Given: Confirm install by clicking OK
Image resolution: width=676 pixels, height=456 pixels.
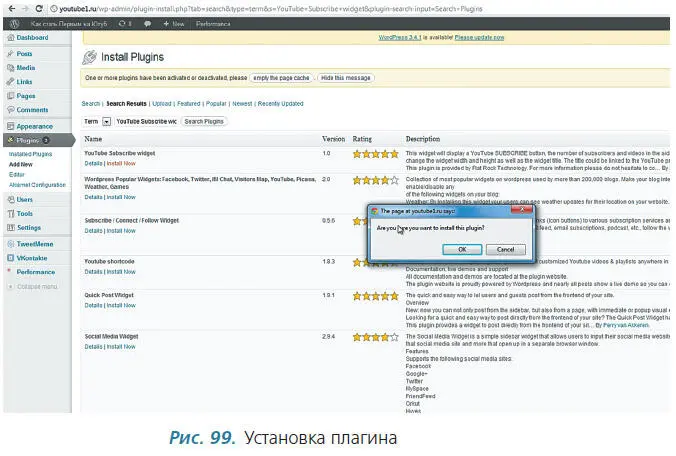Looking at the screenshot, I should (x=462, y=249).
